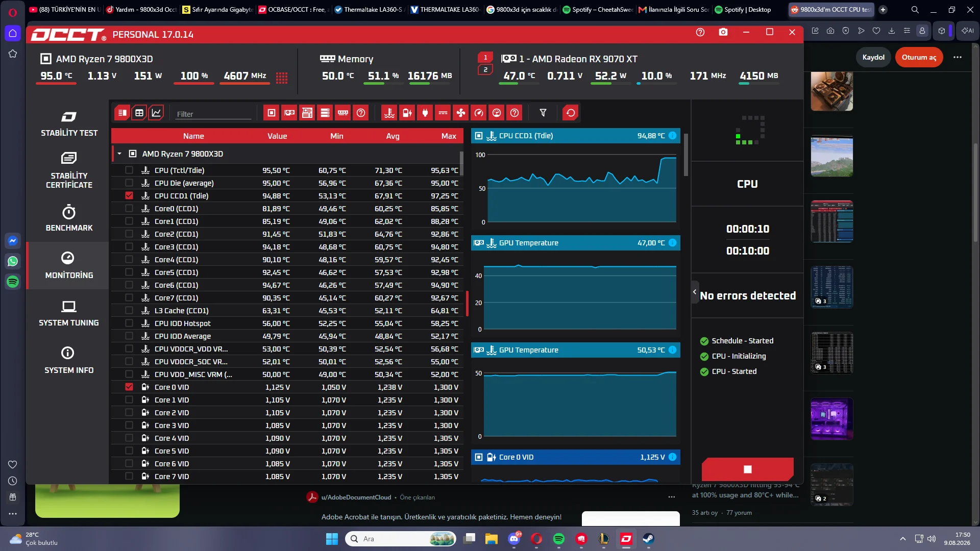The width and height of the screenshot is (980, 551).
Task: Collapse the right test panel with the arrow
Action: (x=695, y=292)
